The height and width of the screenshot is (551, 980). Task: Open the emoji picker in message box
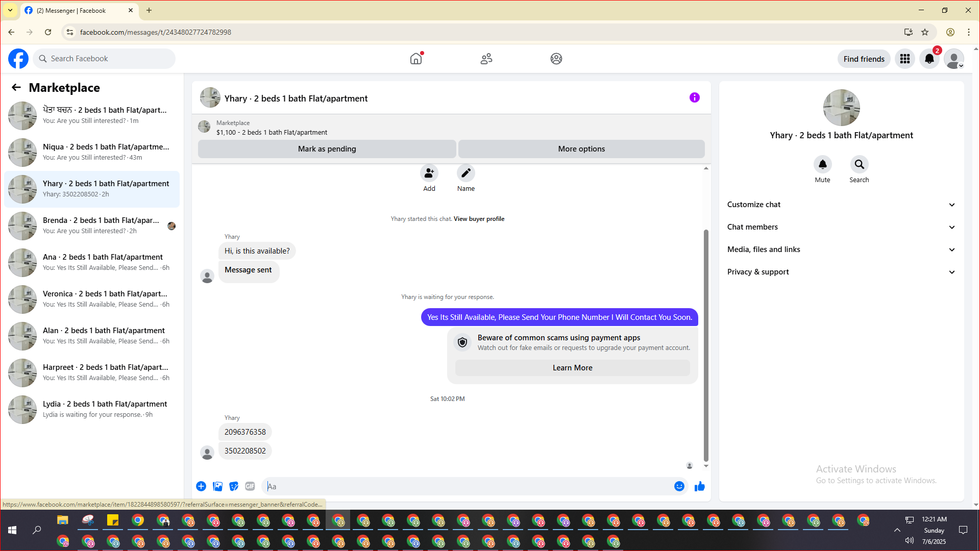(x=679, y=486)
